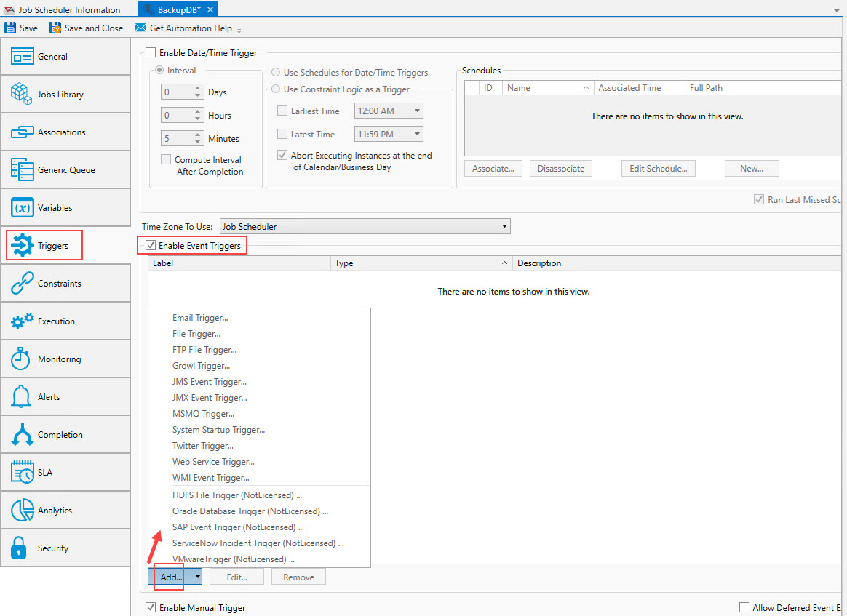Enable the Date/Time Trigger checkbox
Screen dimensions: 847x616
pos(151,52)
